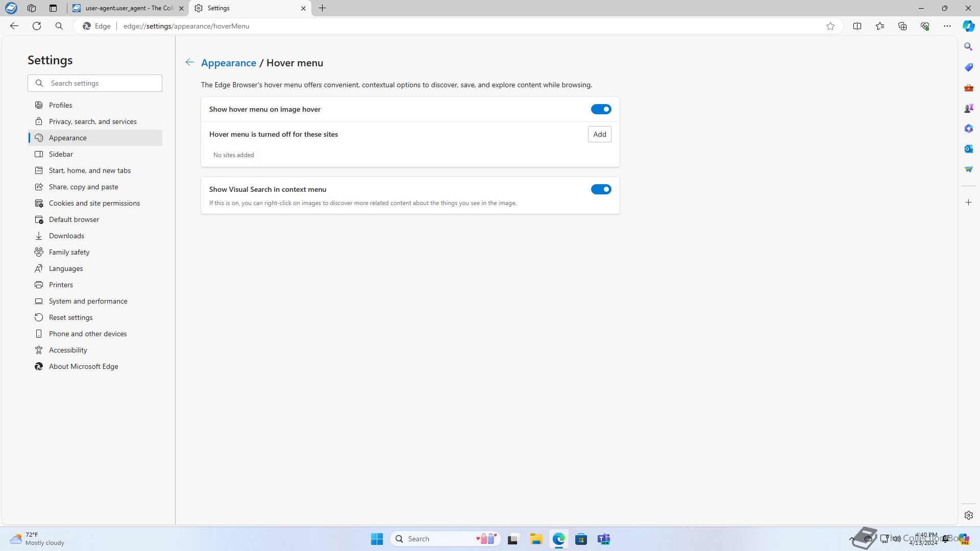Image resolution: width=980 pixels, height=551 pixels.
Task: Open Microsoft Teams from the taskbar
Action: click(604, 539)
